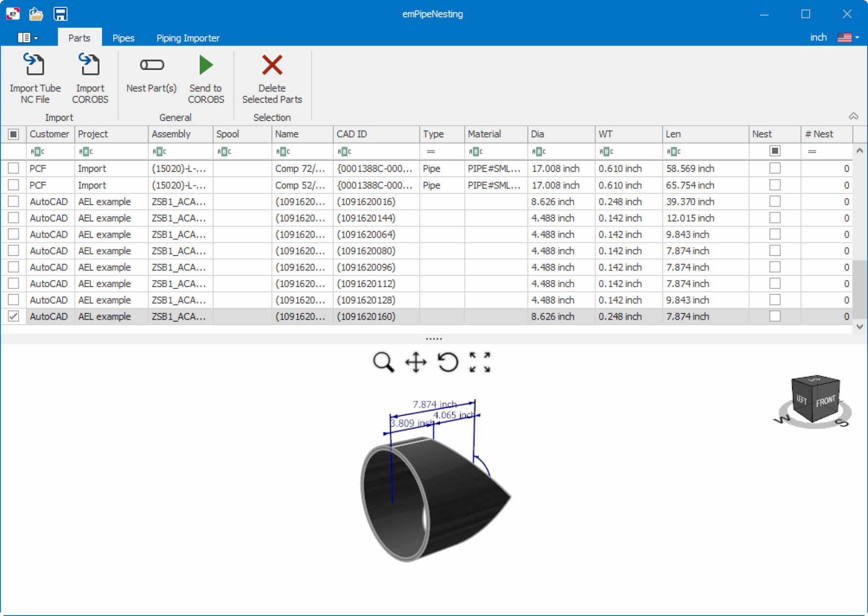
Task: Click the green Send to COROBS arrow
Action: point(206,65)
